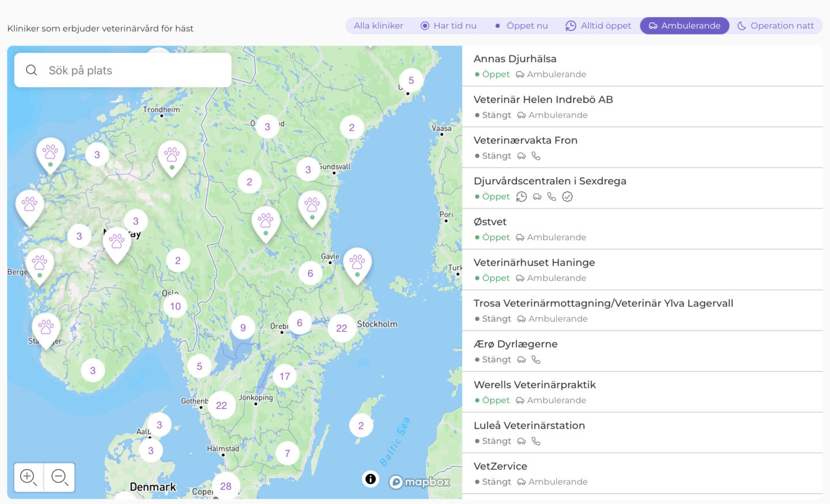Click ambulance icon for Veterinærvakta Fron

(x=522, y=156)
